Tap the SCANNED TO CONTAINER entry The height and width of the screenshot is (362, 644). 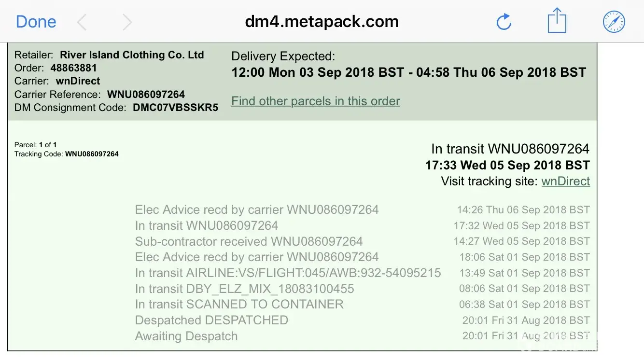tap(239, 304)
